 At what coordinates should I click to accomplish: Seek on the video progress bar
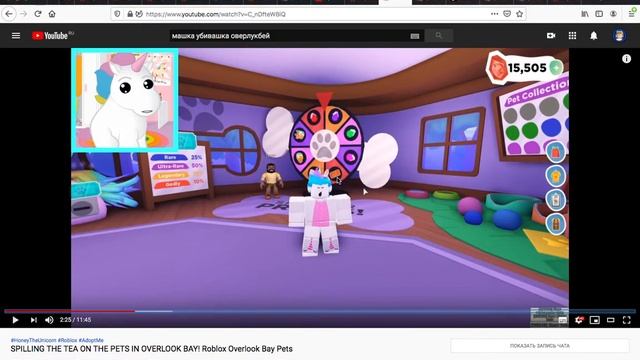[320, 311]
